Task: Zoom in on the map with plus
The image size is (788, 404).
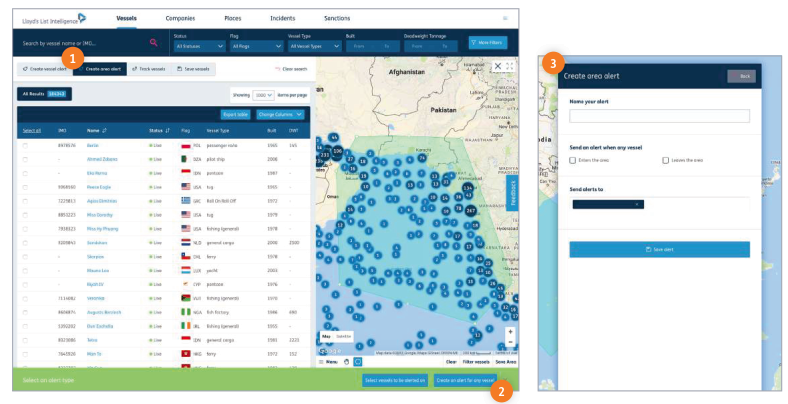Action: 510,332
